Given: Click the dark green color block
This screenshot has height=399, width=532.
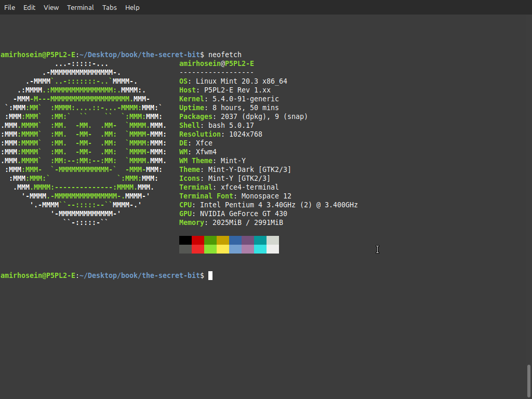Looking at the screenshot, I should pyautogui.click(x=210, y=240).
